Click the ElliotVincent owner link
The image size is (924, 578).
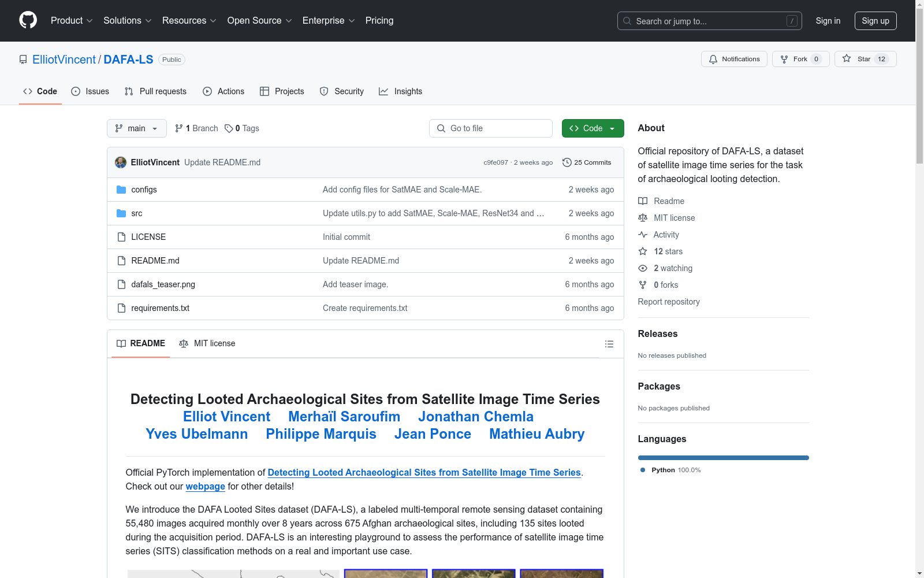tap(64, 60)
